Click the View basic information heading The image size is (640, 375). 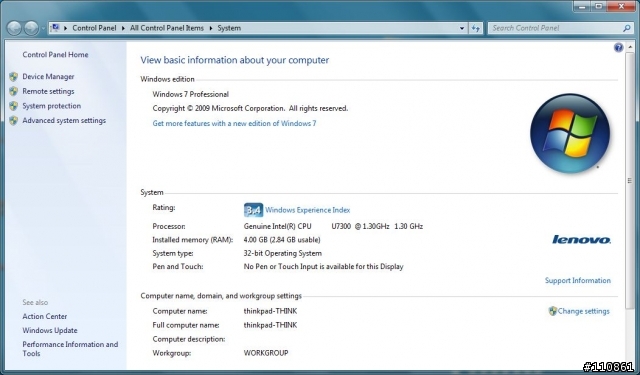coord(235,60)
